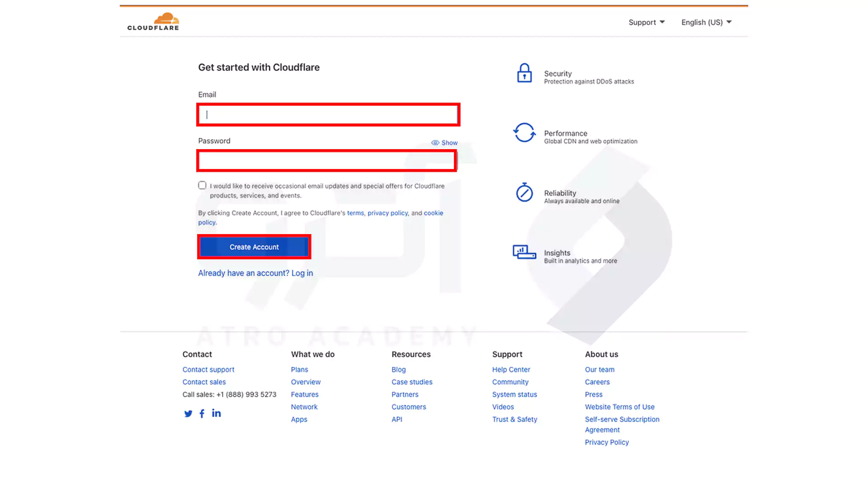
Task: Open Cloudflare's LinkedIn page
Action: [x=217, y=413]
